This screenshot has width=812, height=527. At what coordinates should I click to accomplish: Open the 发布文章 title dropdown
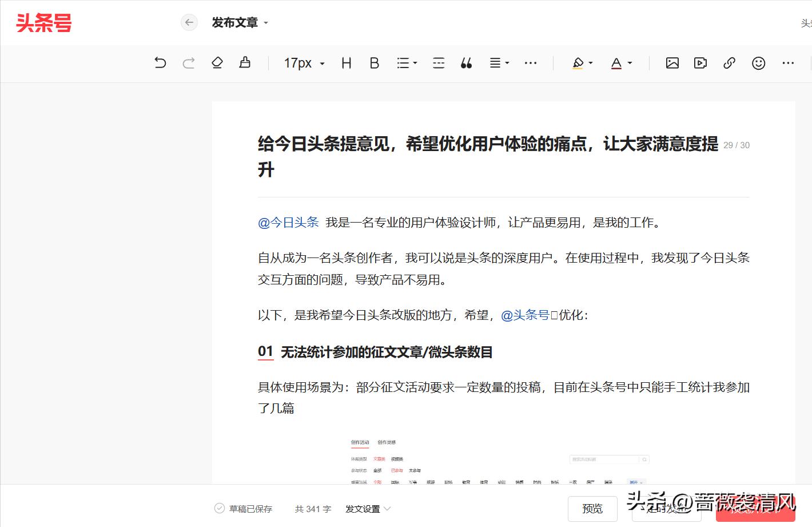tap(240, 22)
